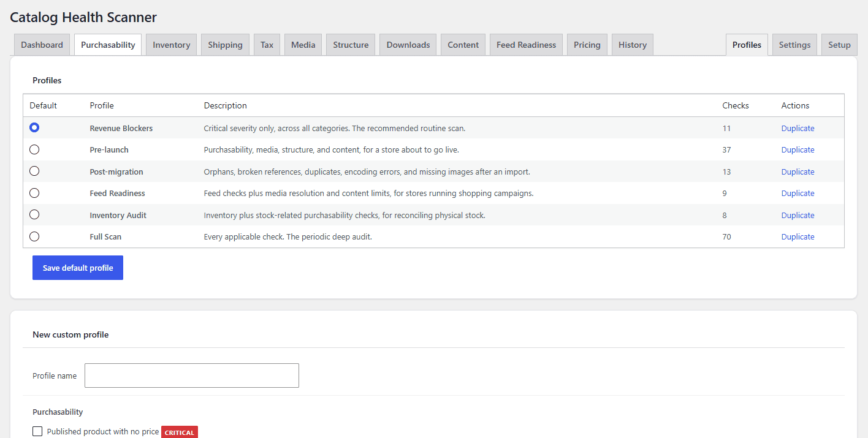Click the 'Pre-launch' profile name
This screenshot has height=438, width=868.
click(109, 149)
